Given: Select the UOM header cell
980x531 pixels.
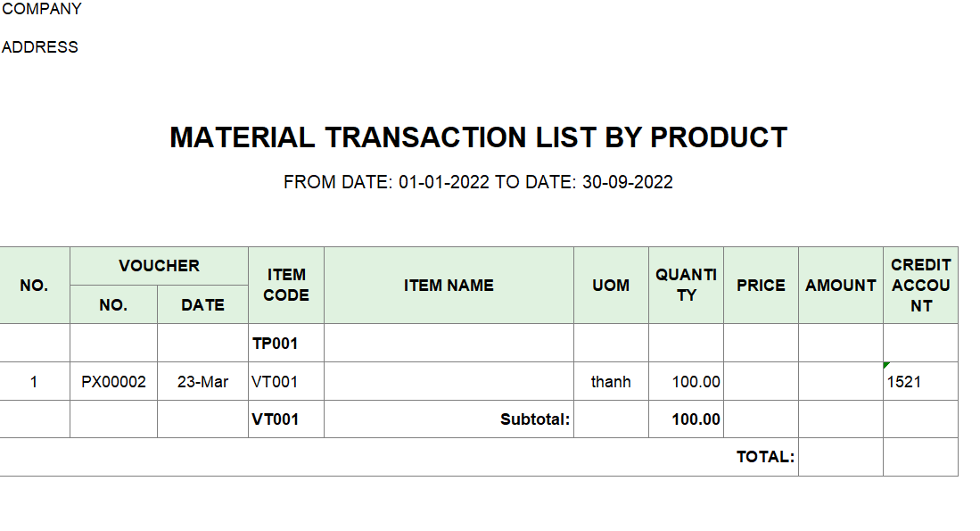Looking at the screenshot, I should pos(611,286).
